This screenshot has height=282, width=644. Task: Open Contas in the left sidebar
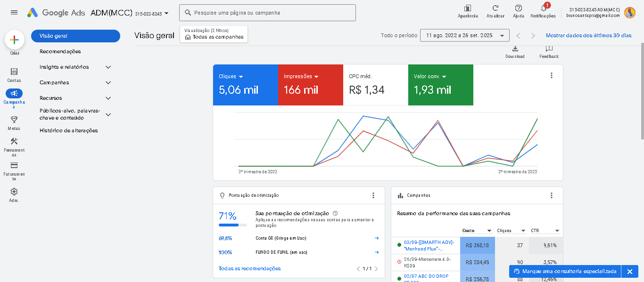(14, 72)
